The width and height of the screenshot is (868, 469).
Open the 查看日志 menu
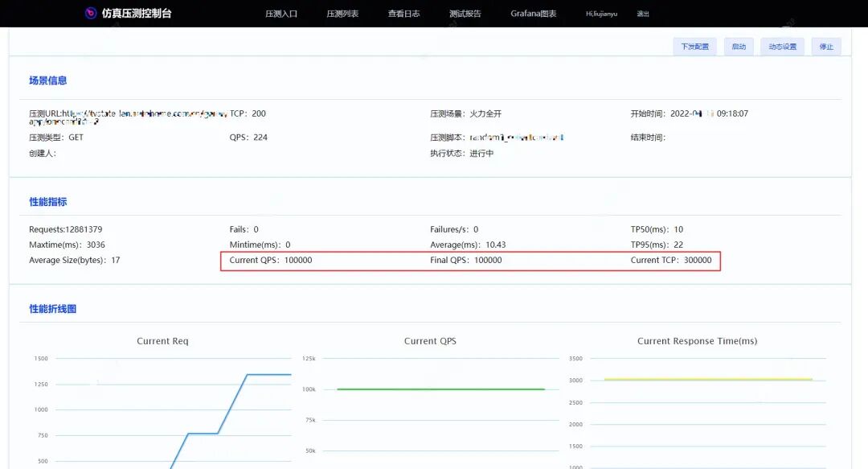click(x=404, y=14)
